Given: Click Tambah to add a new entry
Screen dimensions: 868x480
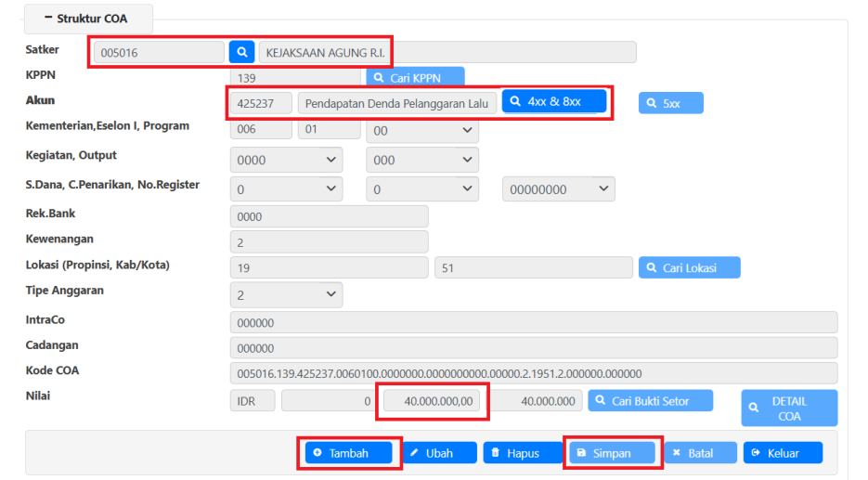Looking at the screenshot, I should click(x=348, y=453).
